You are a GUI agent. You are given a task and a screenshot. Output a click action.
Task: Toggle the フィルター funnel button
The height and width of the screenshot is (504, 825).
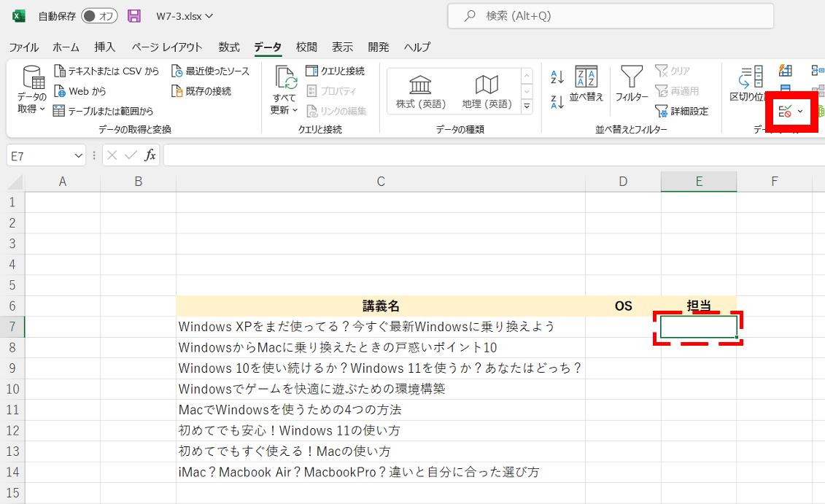(x=632, y=84)
